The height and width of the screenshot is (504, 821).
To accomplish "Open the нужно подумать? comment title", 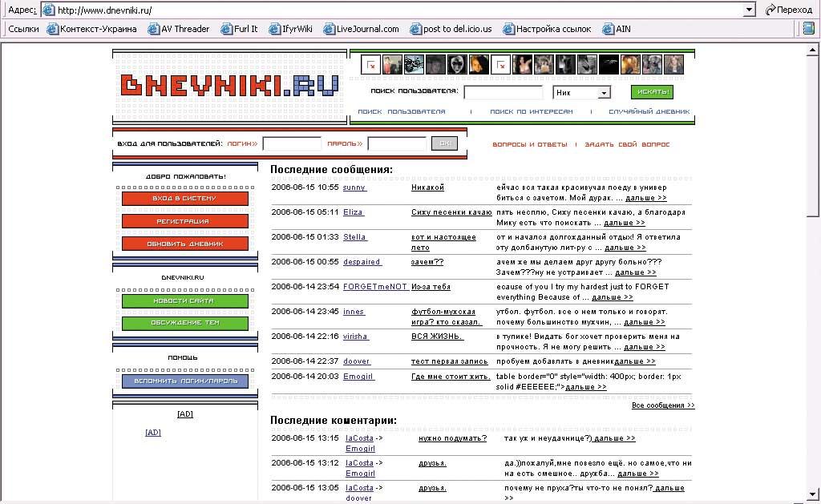I will coord(452,438).
